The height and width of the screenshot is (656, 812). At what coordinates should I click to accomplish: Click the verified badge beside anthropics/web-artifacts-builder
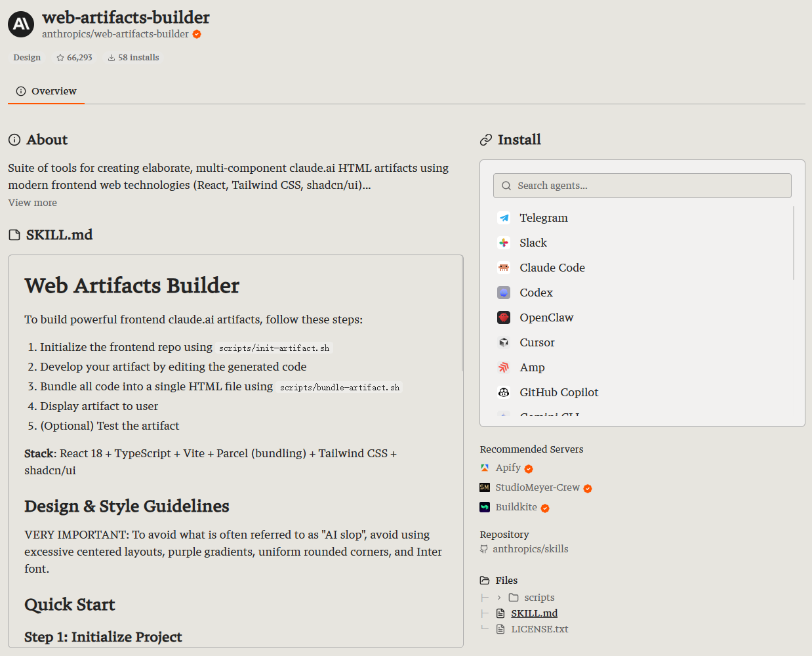(197, 34)
